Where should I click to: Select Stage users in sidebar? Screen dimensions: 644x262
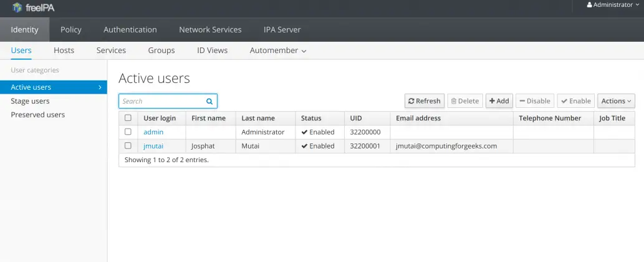30,101
